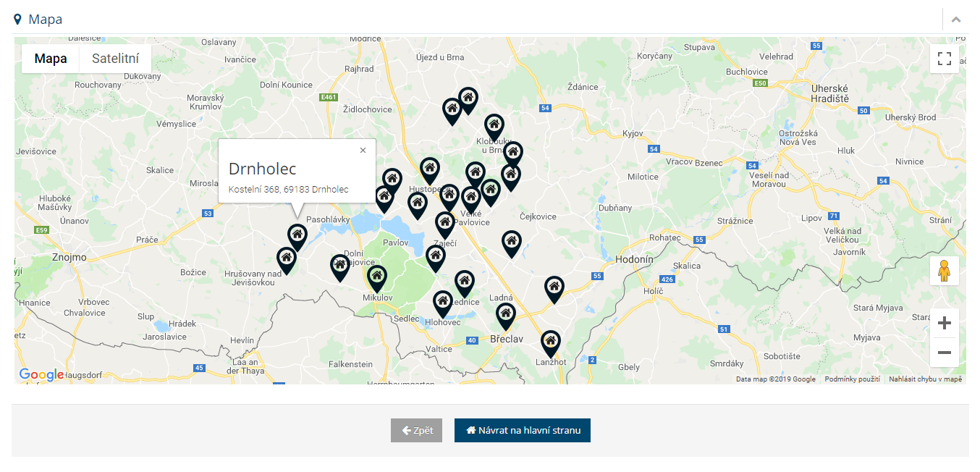Select the Mapa map type

tap(51, 59)
